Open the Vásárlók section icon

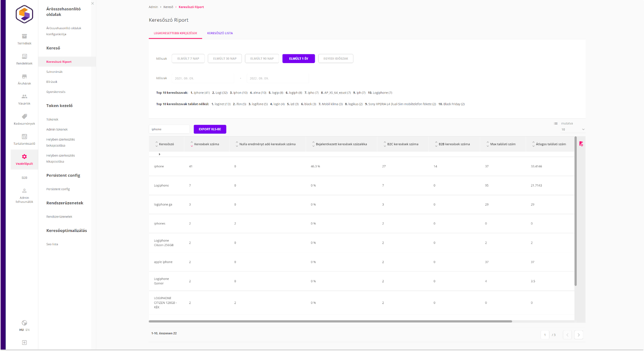coord(24,96)
